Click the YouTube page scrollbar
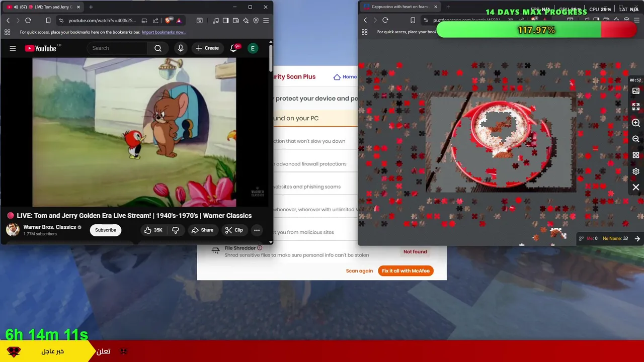 [x=271, y=58]
